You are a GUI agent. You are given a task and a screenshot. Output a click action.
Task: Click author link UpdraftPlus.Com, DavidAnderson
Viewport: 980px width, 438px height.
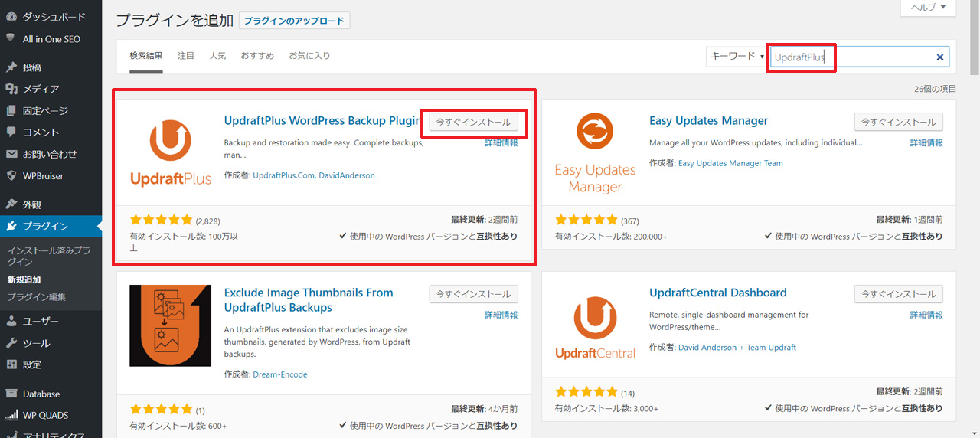314,175
